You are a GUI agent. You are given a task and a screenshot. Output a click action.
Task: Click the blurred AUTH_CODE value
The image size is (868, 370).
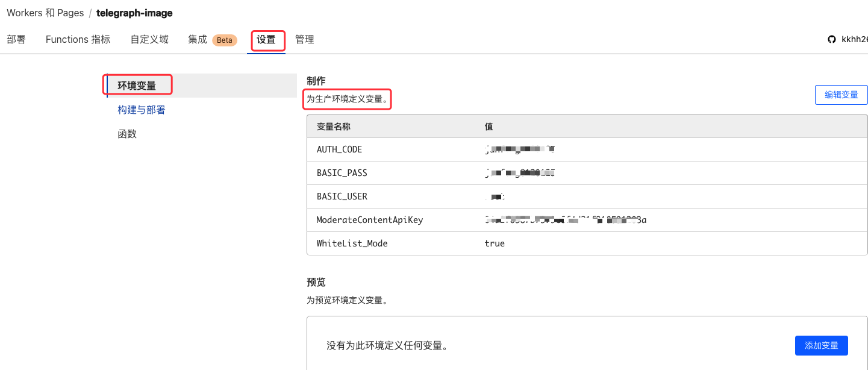pos(520,149)
